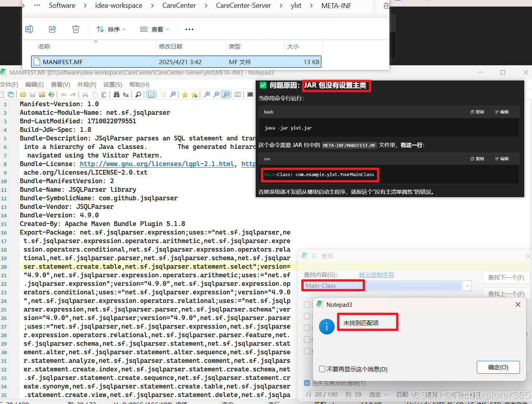The image size is (532, 404).
Task: Click the chevron after 'ylxt' in breadcrumb
Action: coord(311,5)
